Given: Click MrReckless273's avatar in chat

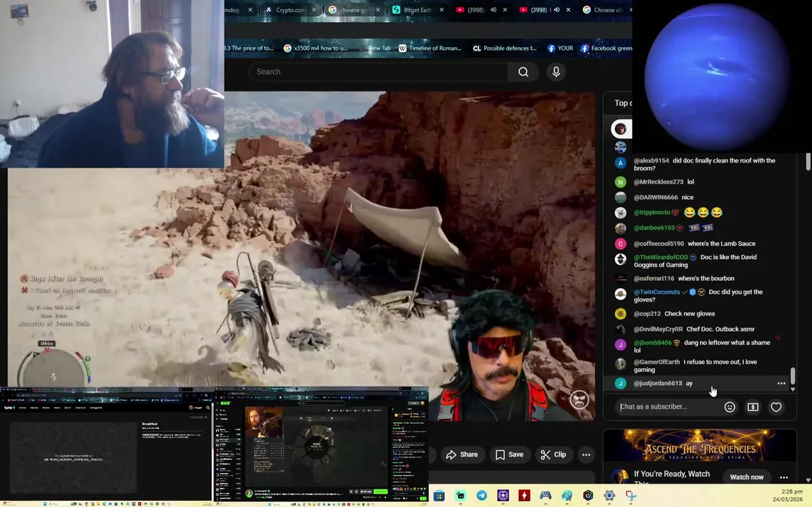Looking at the screenshot, I should (621, 182).
